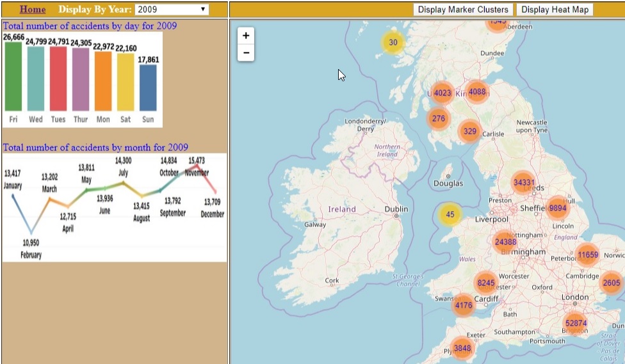Click the 2605 cluster marker
This screenshot has width=625, height=364.
(x=611, y=283)
